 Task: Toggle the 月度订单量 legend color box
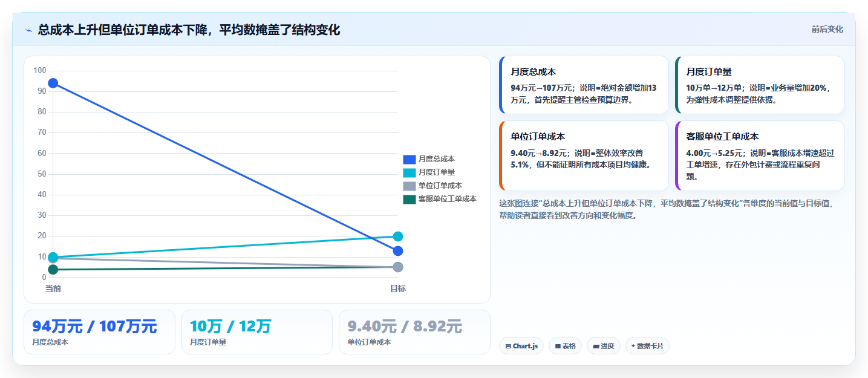pos(410,172)
